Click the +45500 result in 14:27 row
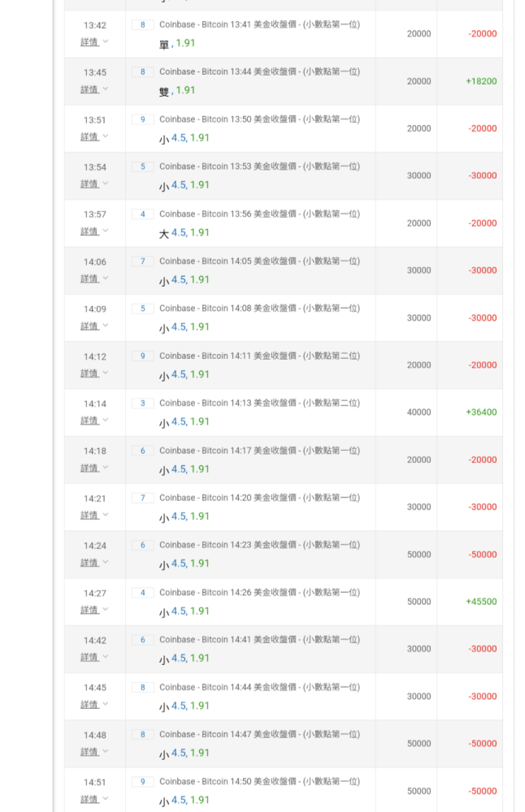Image resolution: width=525 pixels, height=812 pixels. [481, 602]
